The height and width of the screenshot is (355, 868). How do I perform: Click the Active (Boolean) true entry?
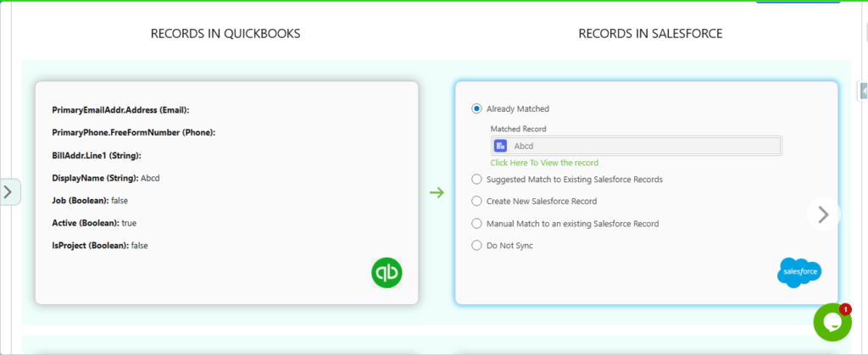(94, 223)
